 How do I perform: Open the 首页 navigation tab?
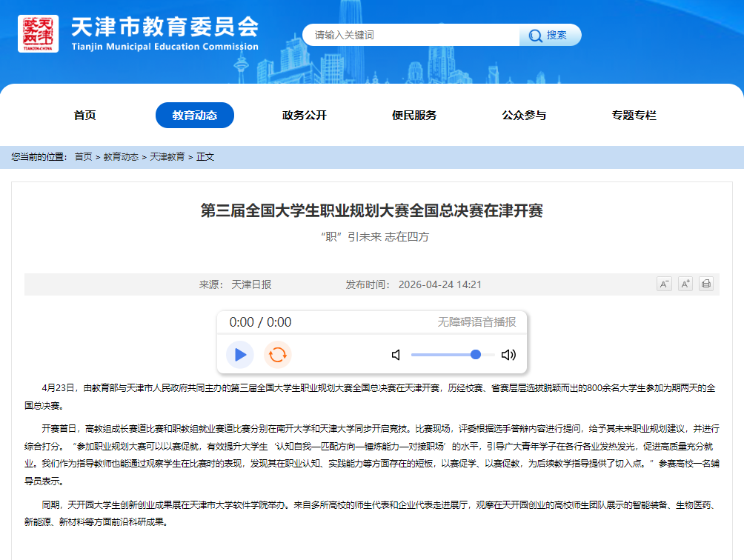coord(84,116)
